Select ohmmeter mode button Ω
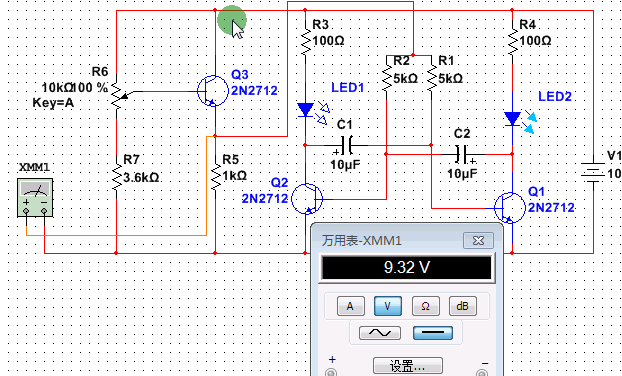 click(x=425, y=306)
